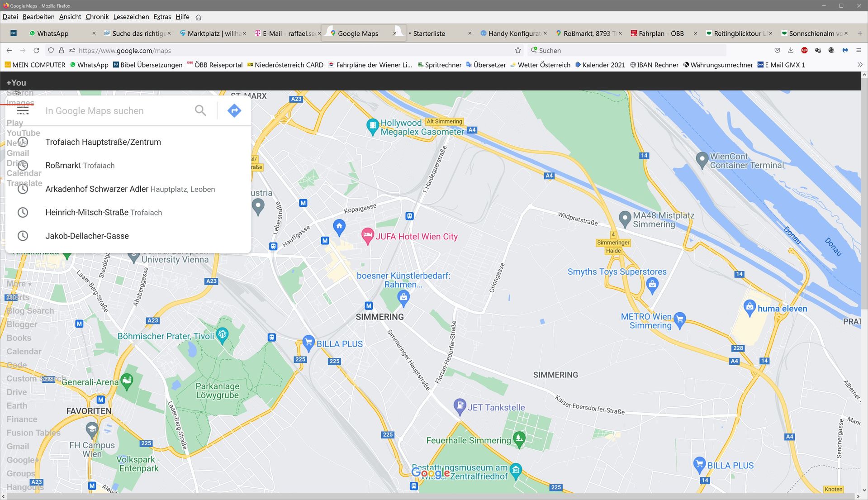Choose the Jakob-Dellacher-Gasse suggestion

point(87,236)
